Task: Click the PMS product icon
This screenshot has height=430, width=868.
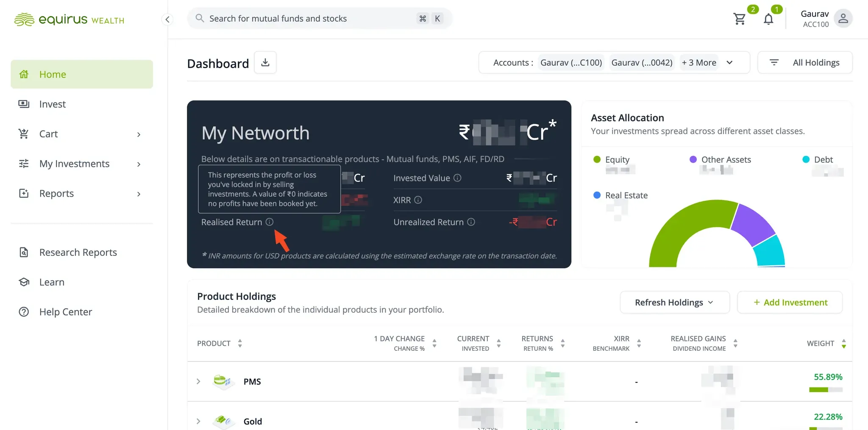Action: click(223, 381)
